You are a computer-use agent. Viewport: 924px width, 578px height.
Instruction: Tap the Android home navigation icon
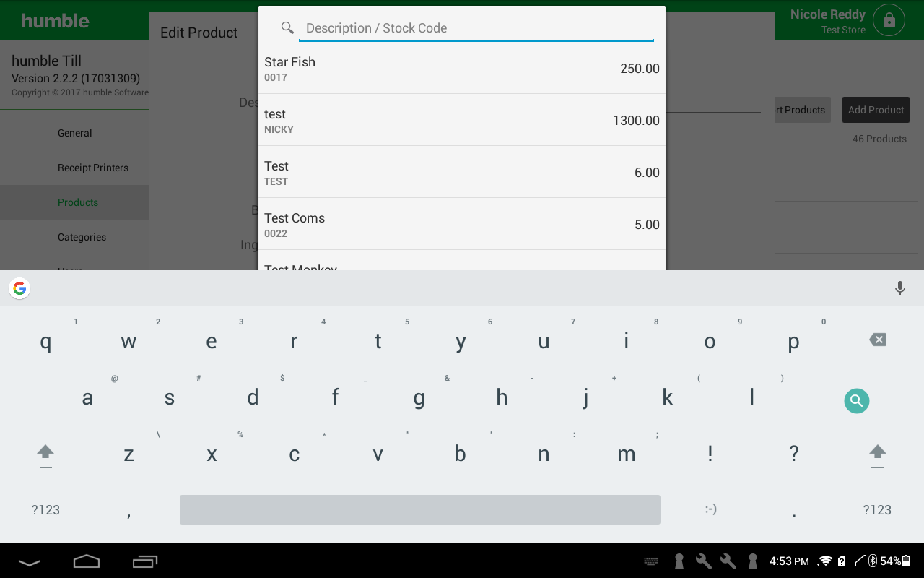(87, 561)
